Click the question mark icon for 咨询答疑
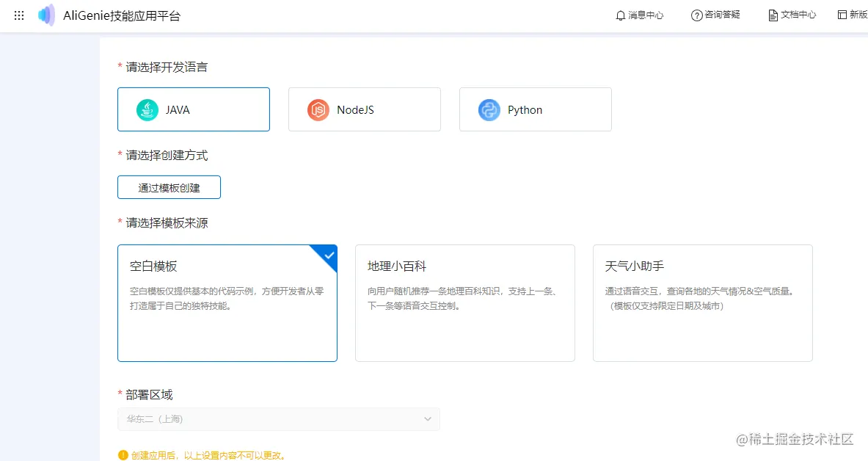 click(x=696, y=15)
